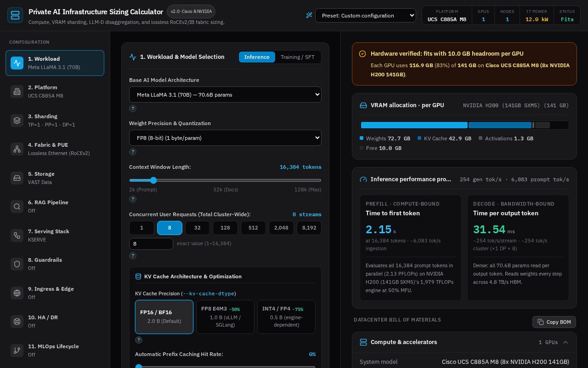
Task: Choose 32 concurrent streams
Action: point(198,228)
